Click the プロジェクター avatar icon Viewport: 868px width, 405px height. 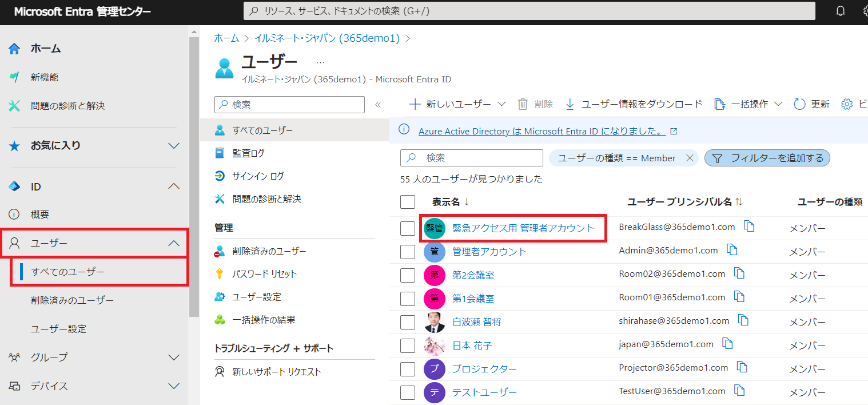click(435, 369)
